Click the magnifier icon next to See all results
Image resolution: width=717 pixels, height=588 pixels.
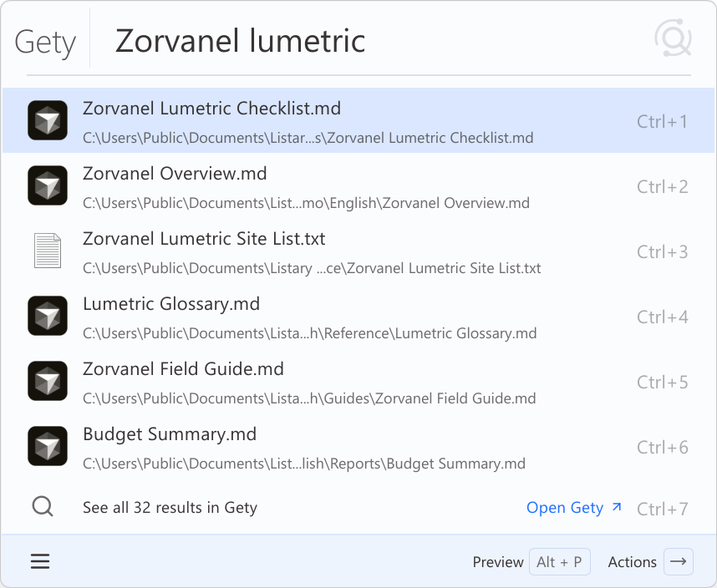43,507
